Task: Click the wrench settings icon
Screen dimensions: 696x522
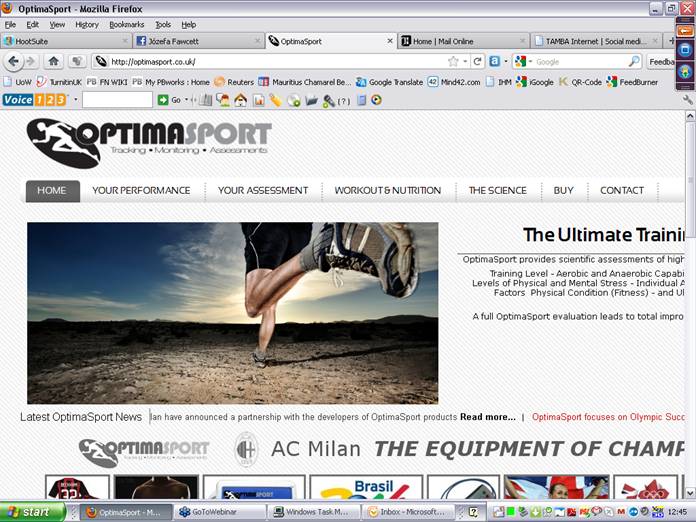Action: [688, 100]
